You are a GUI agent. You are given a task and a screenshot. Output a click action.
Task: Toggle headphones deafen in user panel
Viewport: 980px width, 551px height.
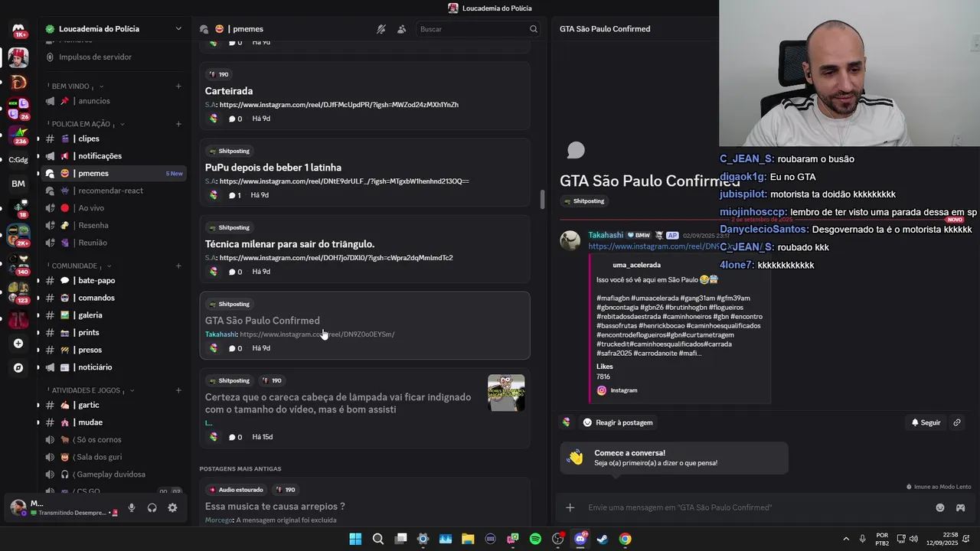(152, 507)
